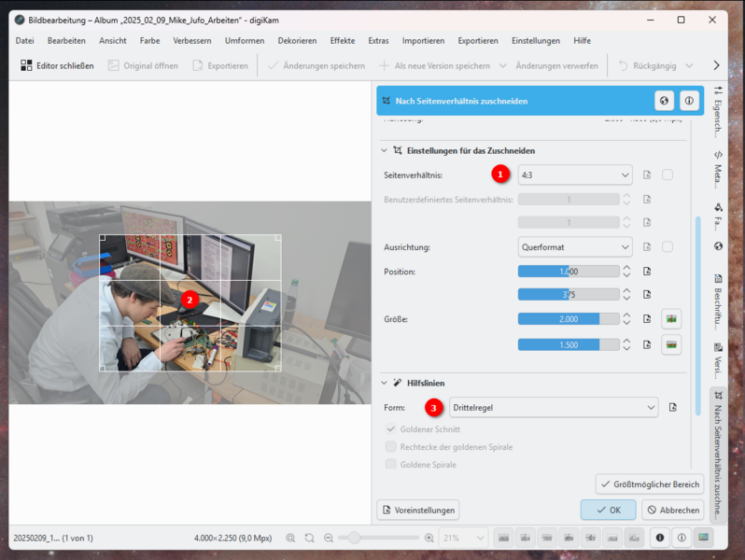Toggle the Goldener Schnitt checkbox

coord(390,429)
